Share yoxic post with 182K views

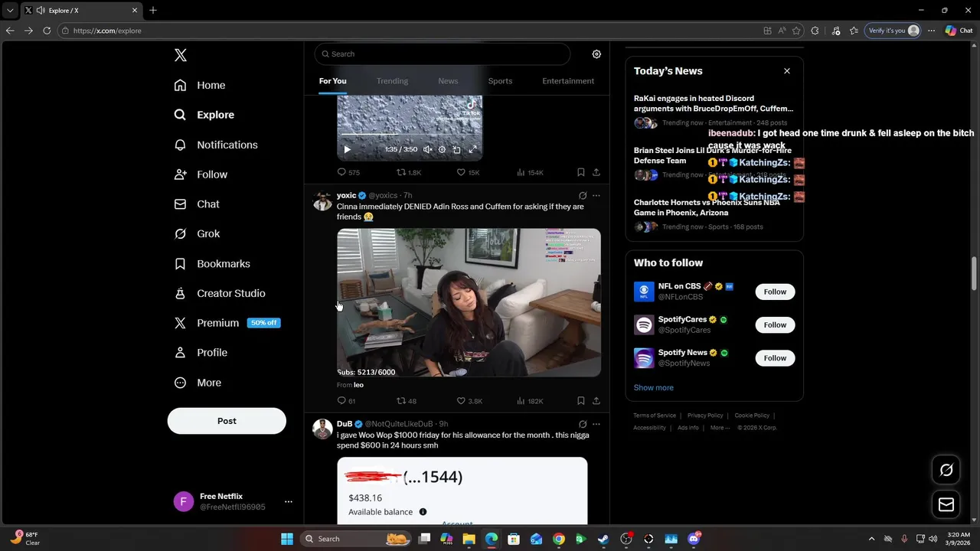click(596, 401)
